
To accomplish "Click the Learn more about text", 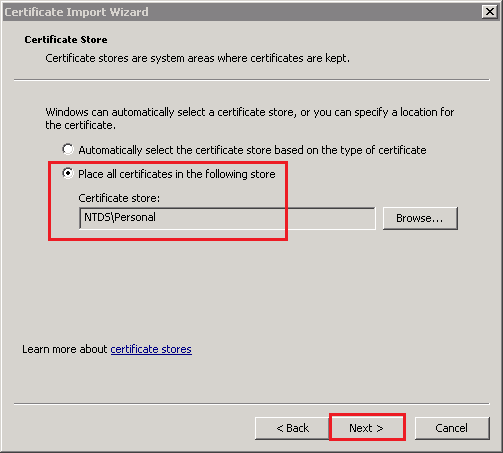I will point(65,349).
